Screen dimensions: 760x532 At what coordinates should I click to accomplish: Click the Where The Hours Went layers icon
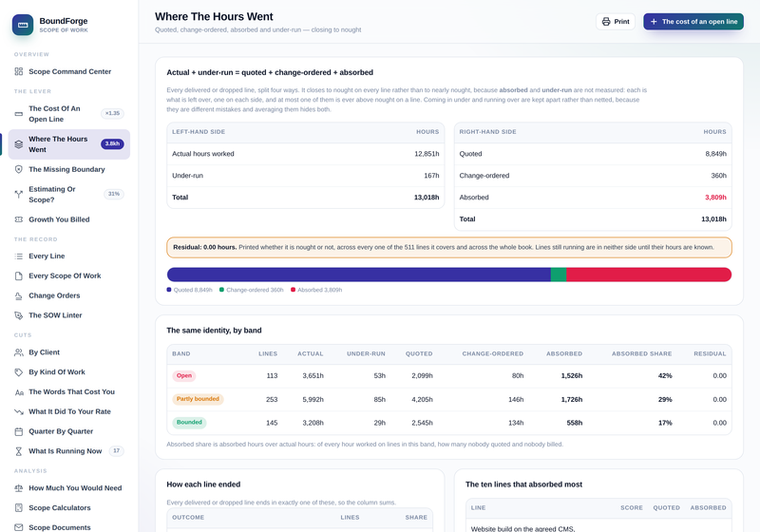[18, 143]
